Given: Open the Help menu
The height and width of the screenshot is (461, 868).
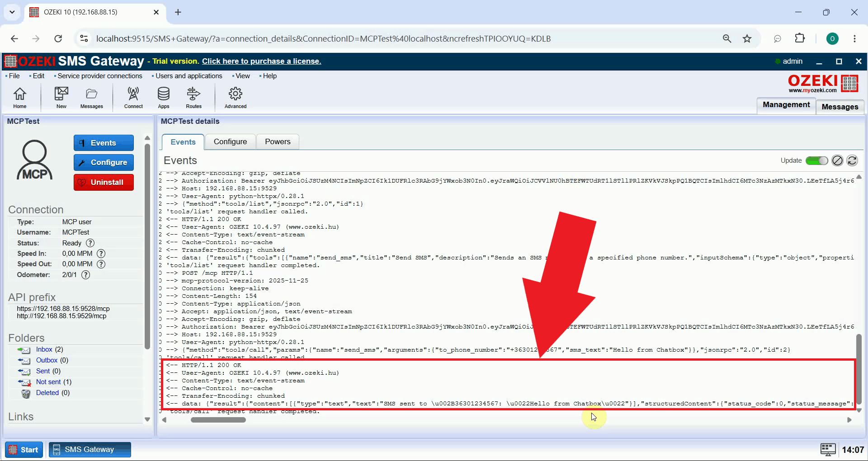Looking at the screenshot, I should click(x=269, y=76).
